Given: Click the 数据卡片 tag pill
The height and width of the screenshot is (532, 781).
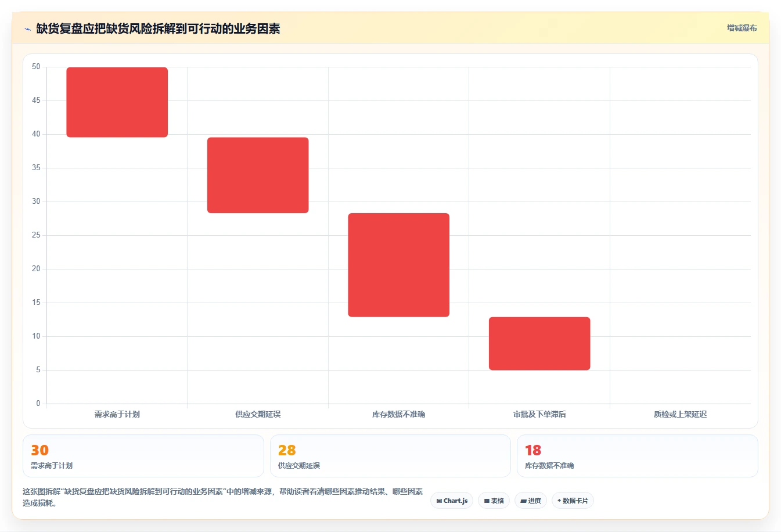Looking at the screenshot, I should [x=573, y=501].
